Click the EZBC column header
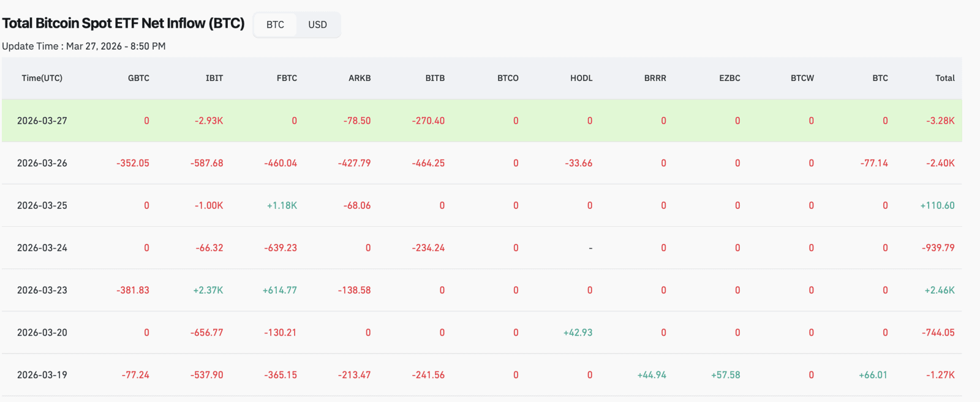 729,78
